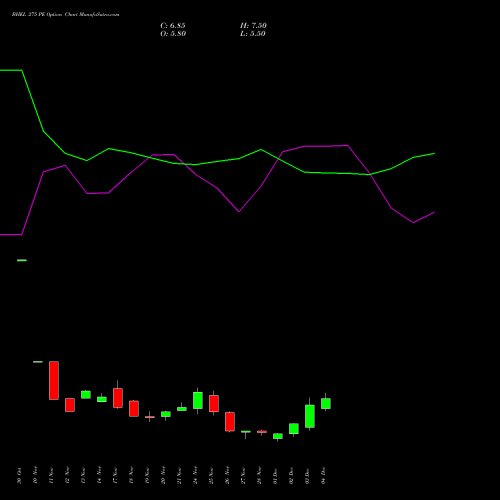Click the green candle above 20 Nov
This screenshot has height=500, width=500.
point(166,414)
